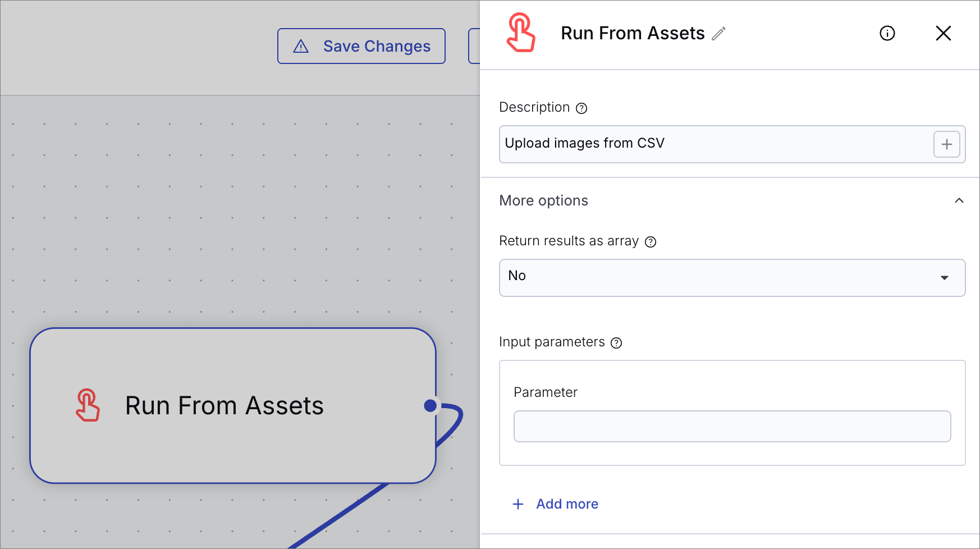Open the Return results as array dropdown
This screenshot has height=549, width=980.
(x=732, y=277)
